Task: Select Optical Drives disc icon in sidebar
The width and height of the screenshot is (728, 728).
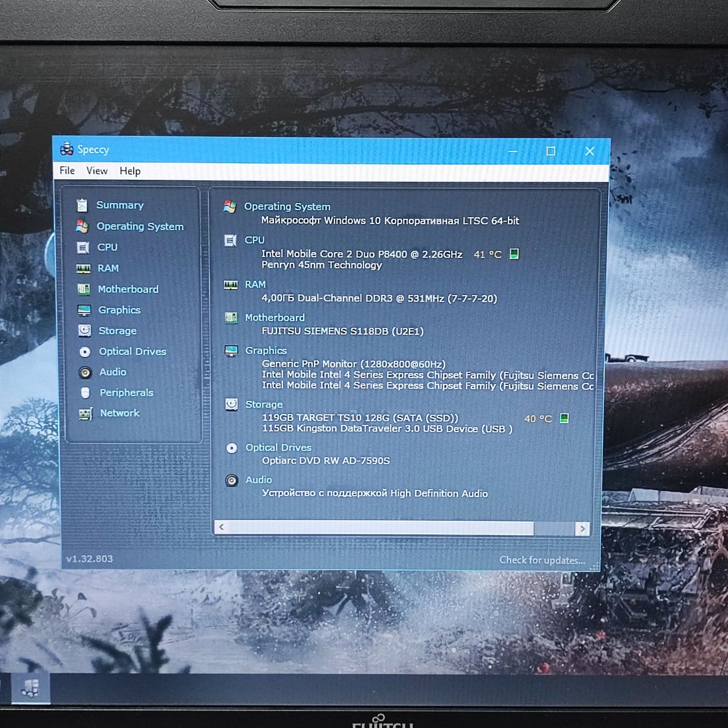Action: [x=85, y=351]
